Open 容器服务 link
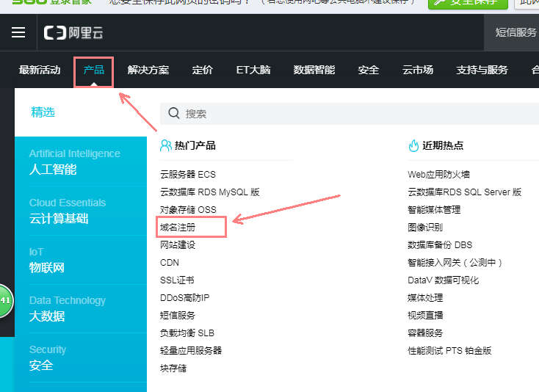Viewport: 539px width, 392px height. (425, 333)
